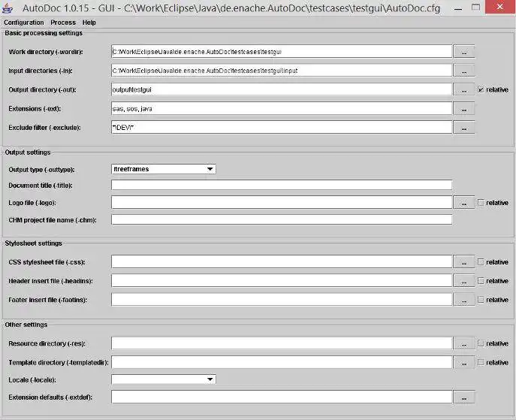Image resolution: width=516 pixels, height=420 pixels.
Task: Open the Configuration menu
Action: [x=24, y=23]
